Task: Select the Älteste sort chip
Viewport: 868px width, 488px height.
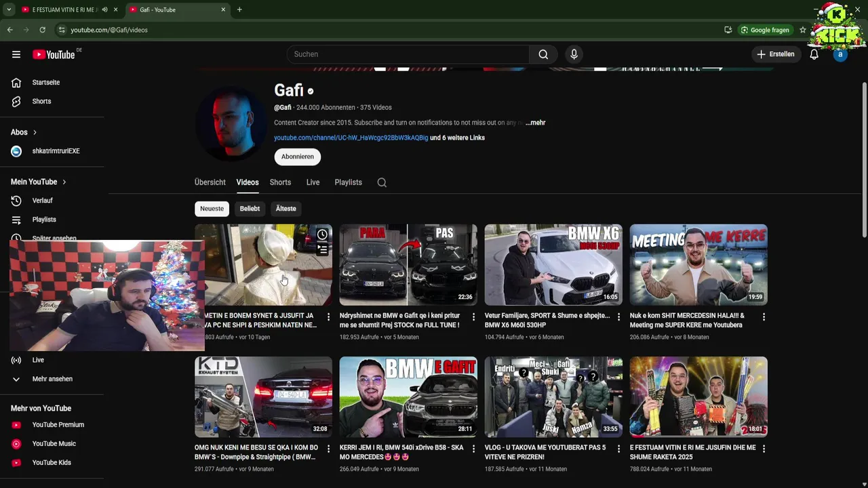Action: pyautogui.click(x=285, y=209)
